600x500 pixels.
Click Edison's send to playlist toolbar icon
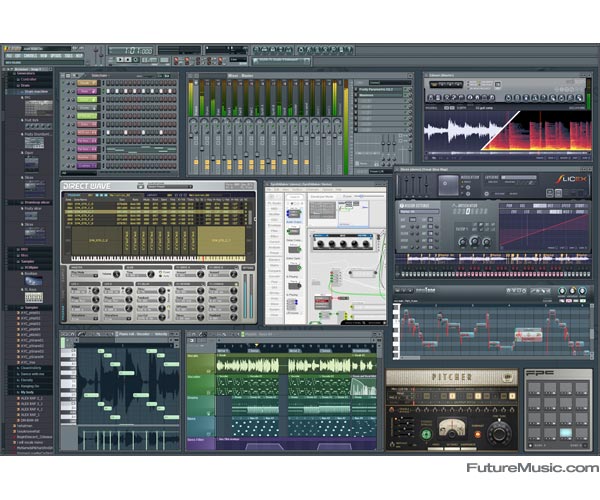coord(571,98)
